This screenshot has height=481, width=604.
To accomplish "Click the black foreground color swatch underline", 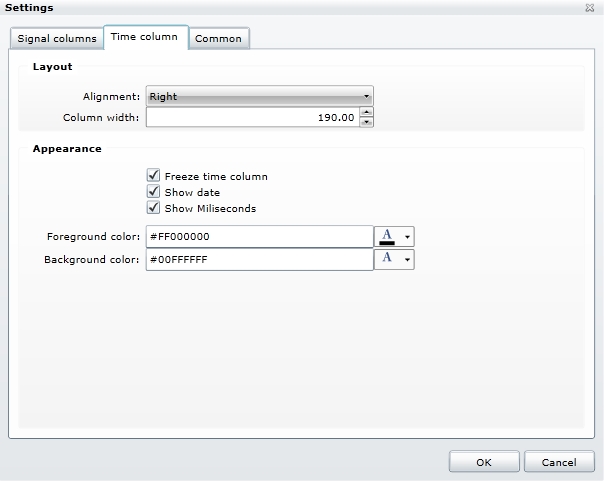I will click(387, 243).
